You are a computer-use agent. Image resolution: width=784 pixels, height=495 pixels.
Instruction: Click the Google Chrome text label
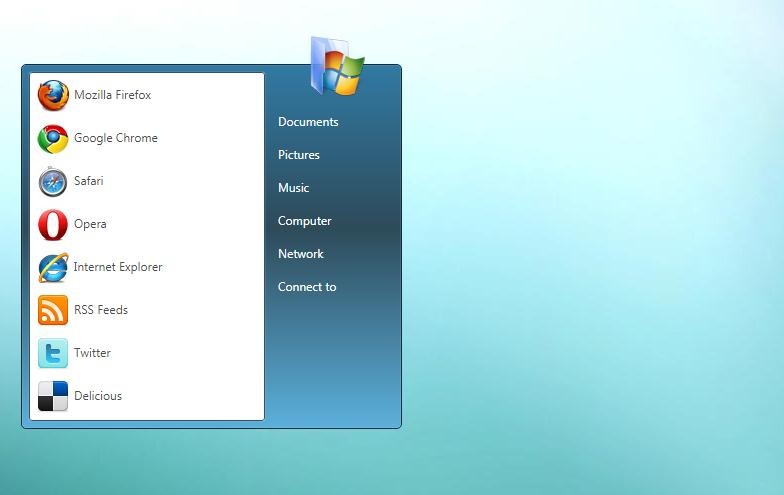pyautogui.click(x=116, y=138)
